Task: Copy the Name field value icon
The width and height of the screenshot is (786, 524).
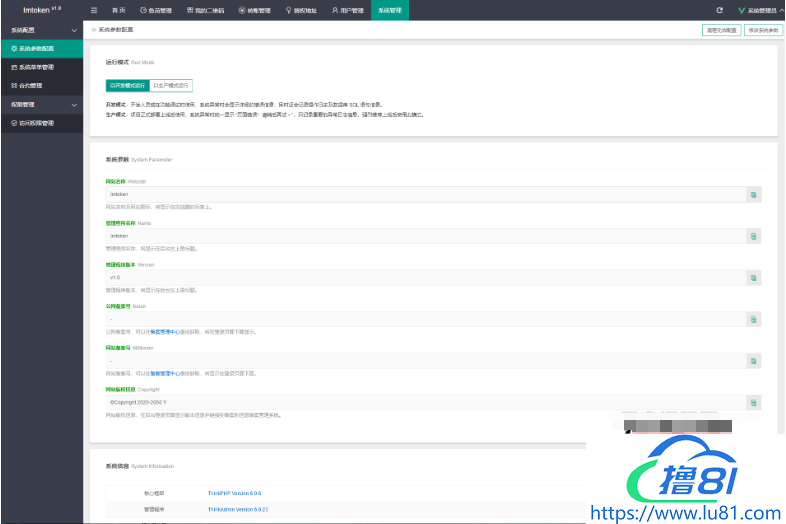Action: [754, 236]
